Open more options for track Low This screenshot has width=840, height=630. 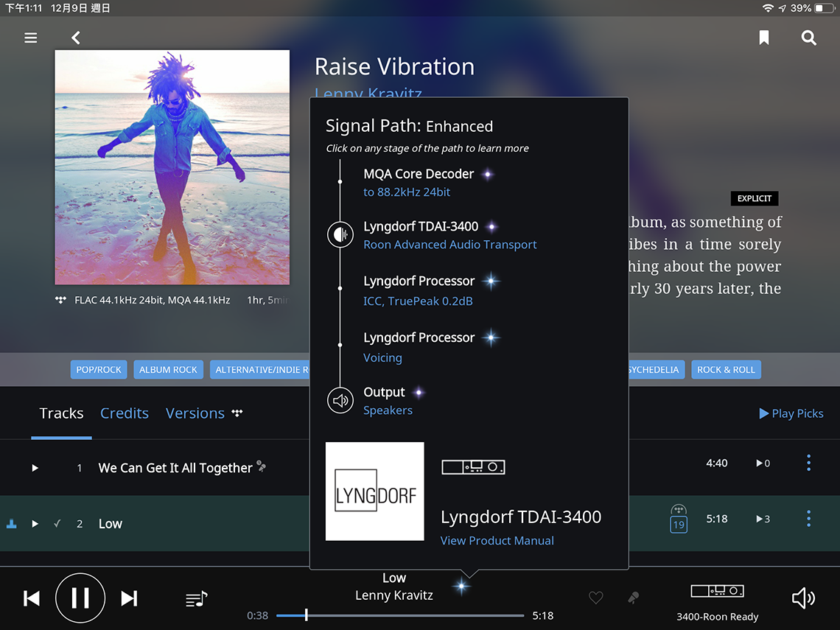(808, 519)
